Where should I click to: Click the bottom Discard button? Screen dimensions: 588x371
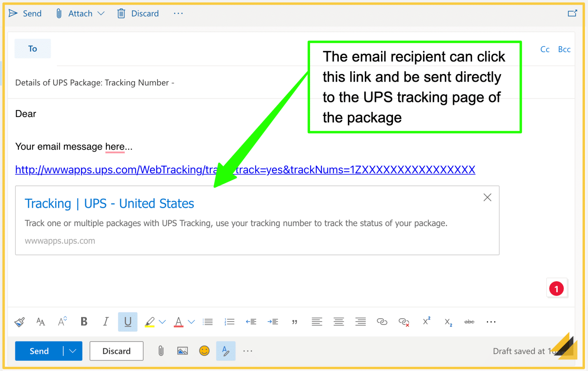(x=116, y=351)
